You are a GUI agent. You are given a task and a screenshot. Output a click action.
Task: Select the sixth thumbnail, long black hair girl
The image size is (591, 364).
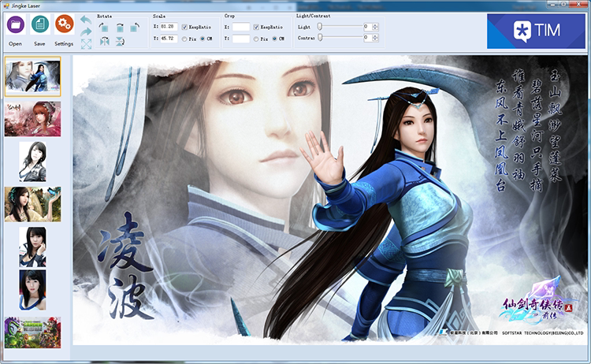pyautogui.click(x=33, y=290)
